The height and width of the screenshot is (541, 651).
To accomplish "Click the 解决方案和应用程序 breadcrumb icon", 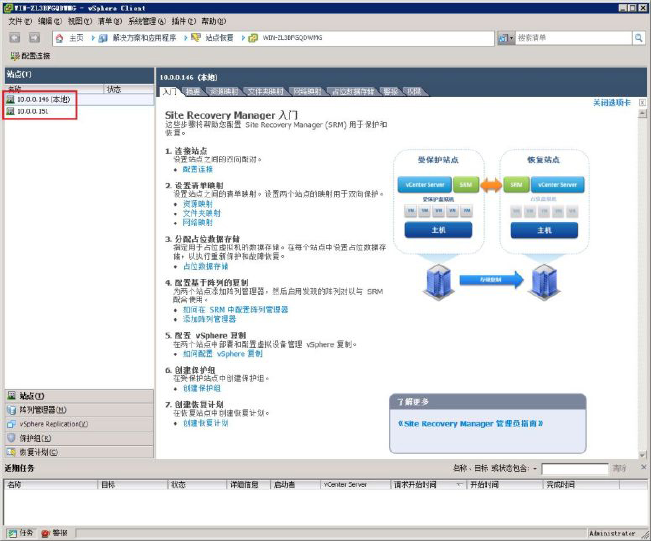I will [103, 39].
